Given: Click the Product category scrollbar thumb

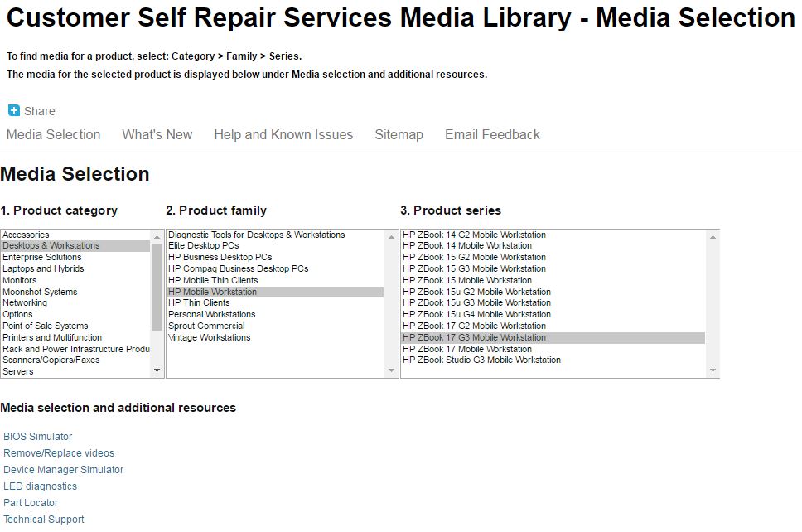Looking at the screenshot, I should [x=157, y=287].
